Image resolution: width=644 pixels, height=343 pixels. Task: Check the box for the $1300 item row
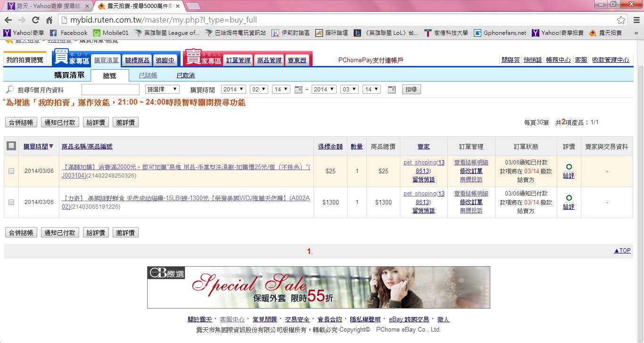point(11,202)
